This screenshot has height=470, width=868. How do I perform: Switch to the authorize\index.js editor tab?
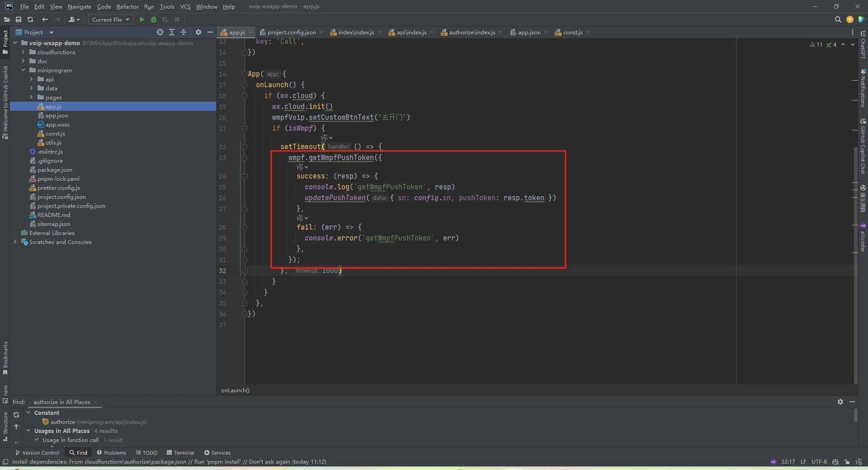(472, 32)
